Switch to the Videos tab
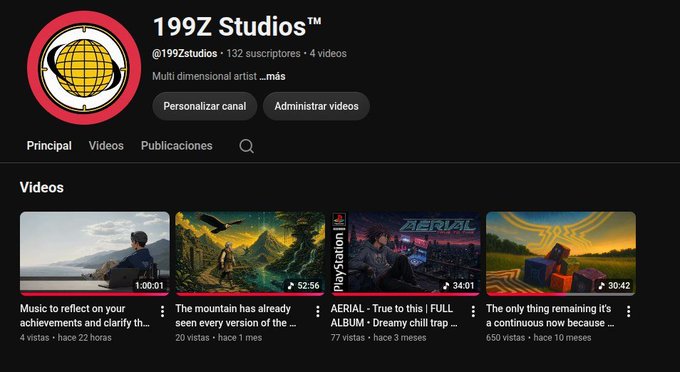This screenshot has width=680, height=372. (106, 146)
